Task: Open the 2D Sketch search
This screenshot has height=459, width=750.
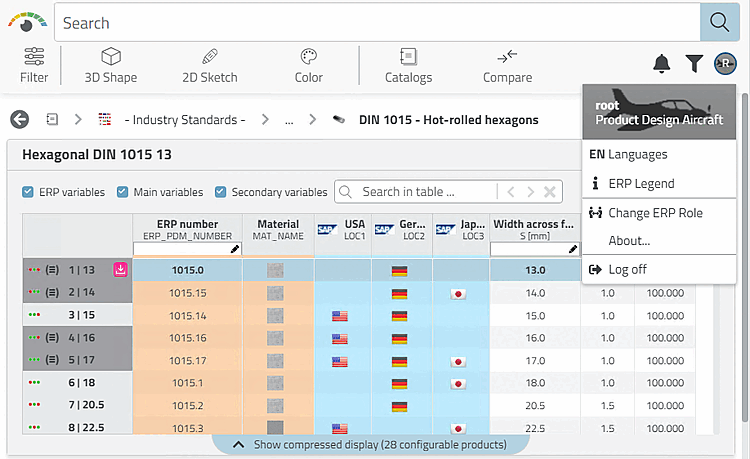Action: pos(210,65)
